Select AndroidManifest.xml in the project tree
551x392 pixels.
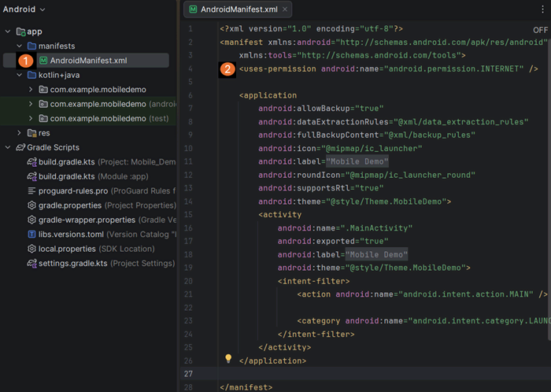click(x=88, y=61)
